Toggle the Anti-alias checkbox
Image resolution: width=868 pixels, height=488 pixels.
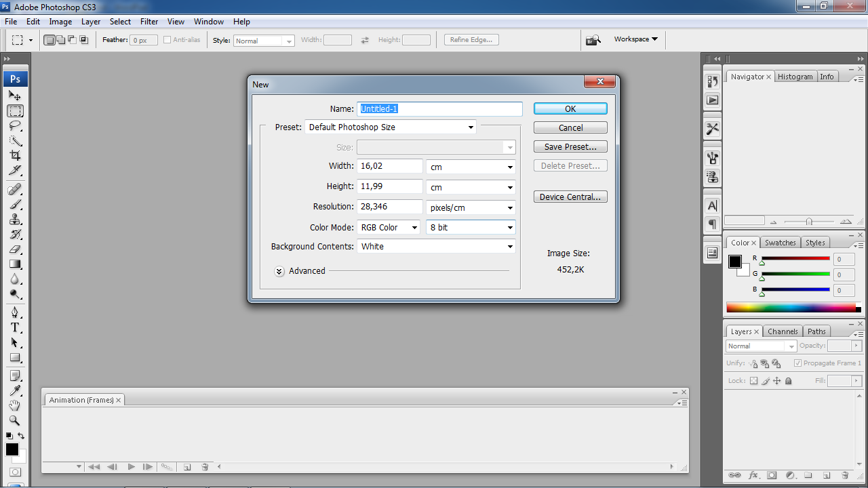pos(167,40)
